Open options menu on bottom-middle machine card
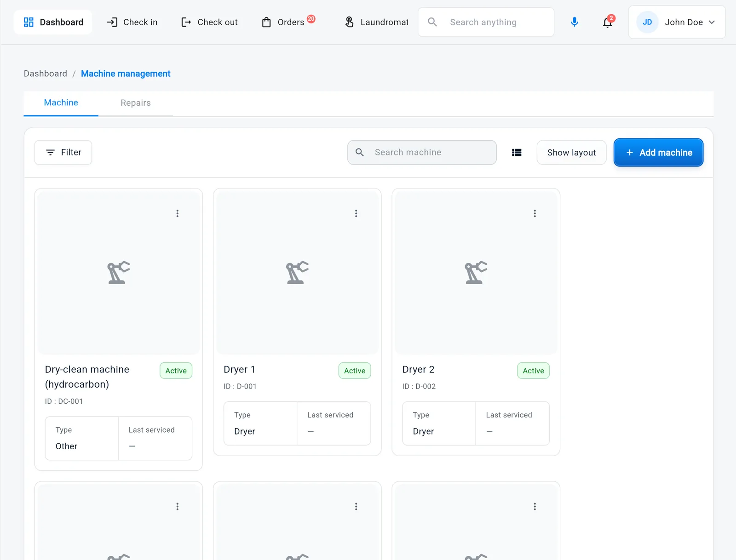 pyautogui.click(x=356, y=507)
